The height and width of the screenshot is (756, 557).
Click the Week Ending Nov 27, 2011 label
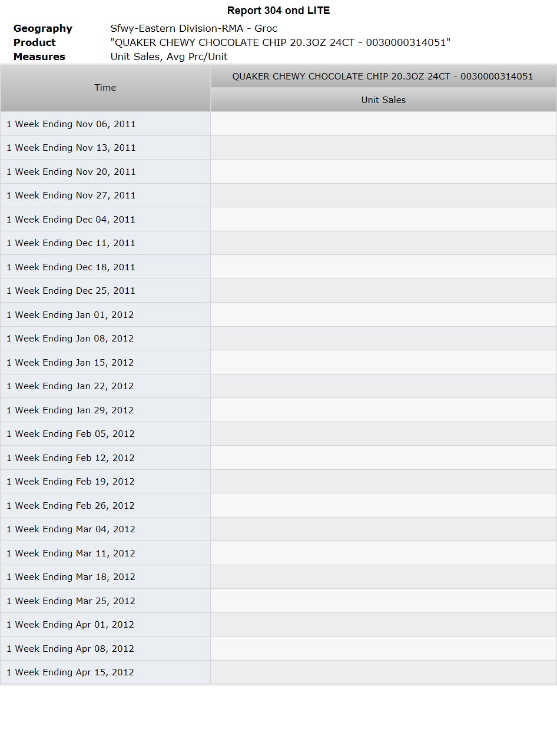[71, 195]
